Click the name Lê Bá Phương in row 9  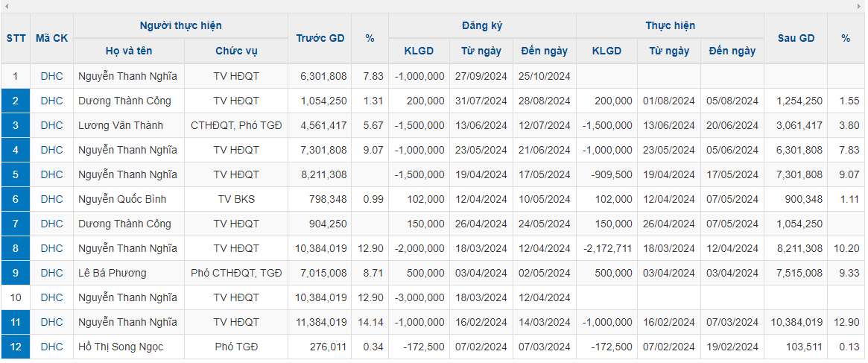tap(113, 273)
